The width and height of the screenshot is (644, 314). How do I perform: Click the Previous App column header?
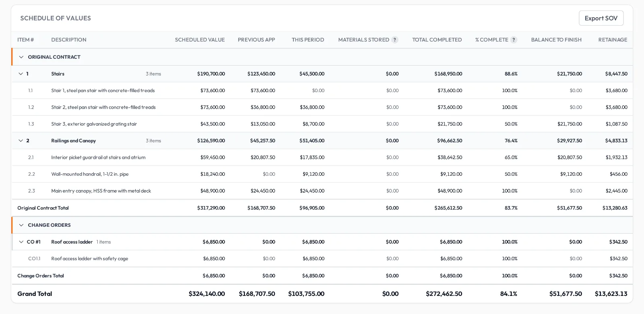coord(256,40)
